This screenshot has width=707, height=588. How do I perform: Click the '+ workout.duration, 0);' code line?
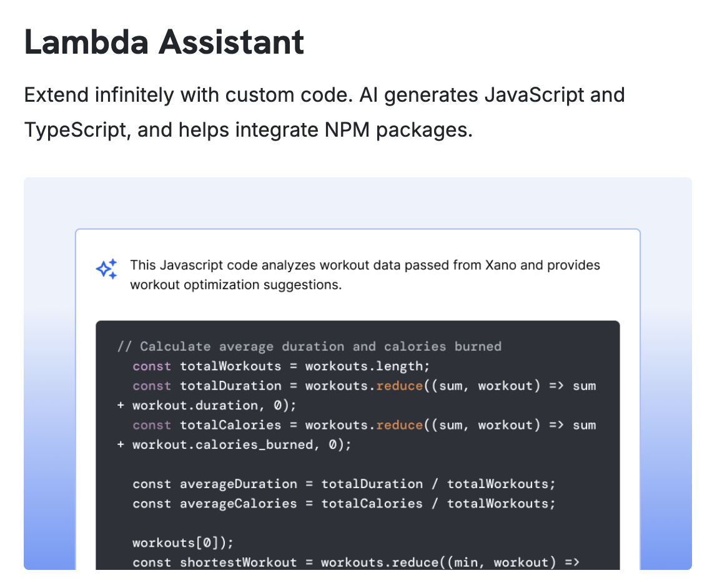pos(206,406)
